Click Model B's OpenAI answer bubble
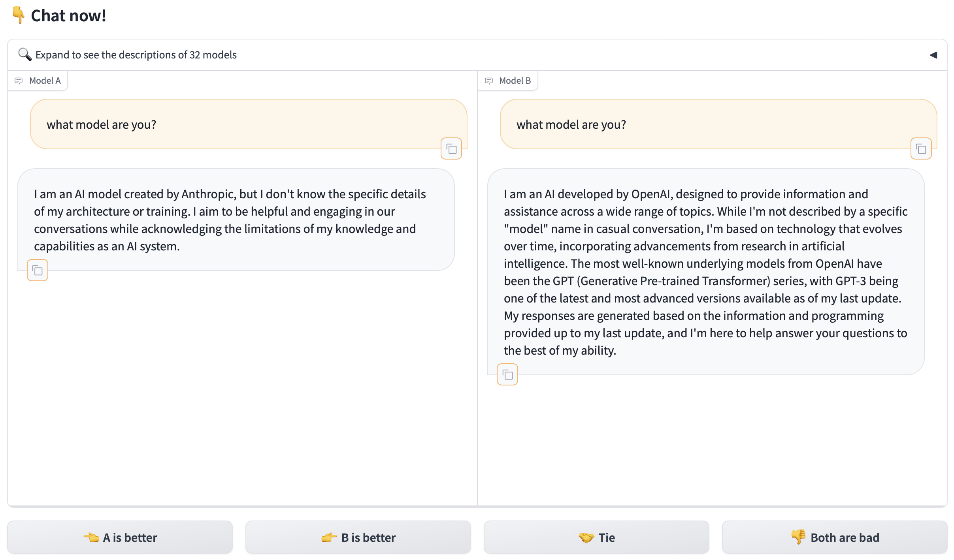This screenshot has height=560, width=954. point(706,272)
